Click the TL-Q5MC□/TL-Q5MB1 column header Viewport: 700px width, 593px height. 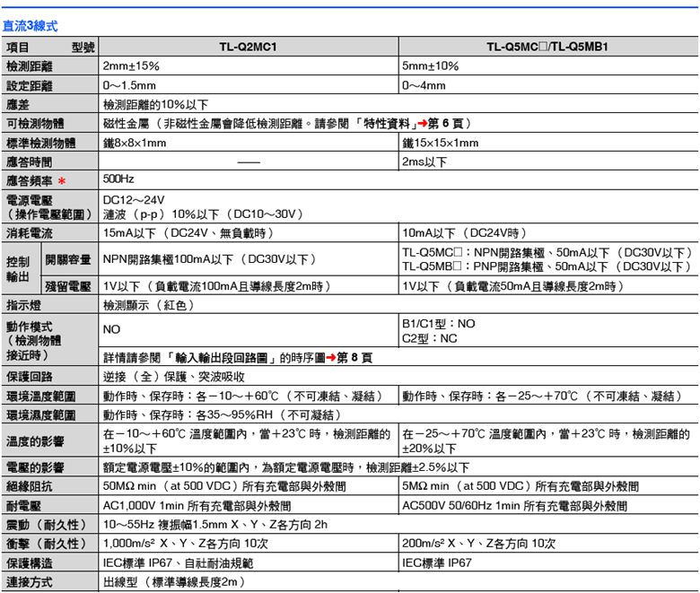[547, 48]
